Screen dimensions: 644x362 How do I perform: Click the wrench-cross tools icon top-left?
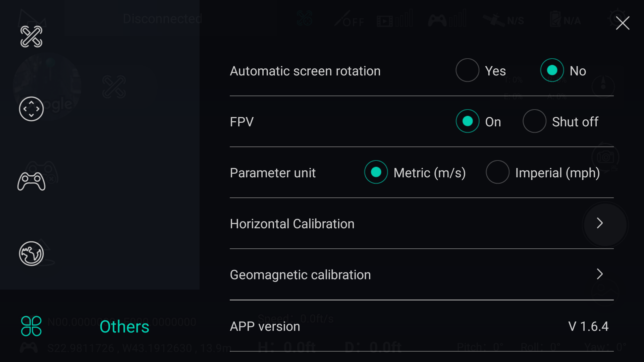[31, 37]
